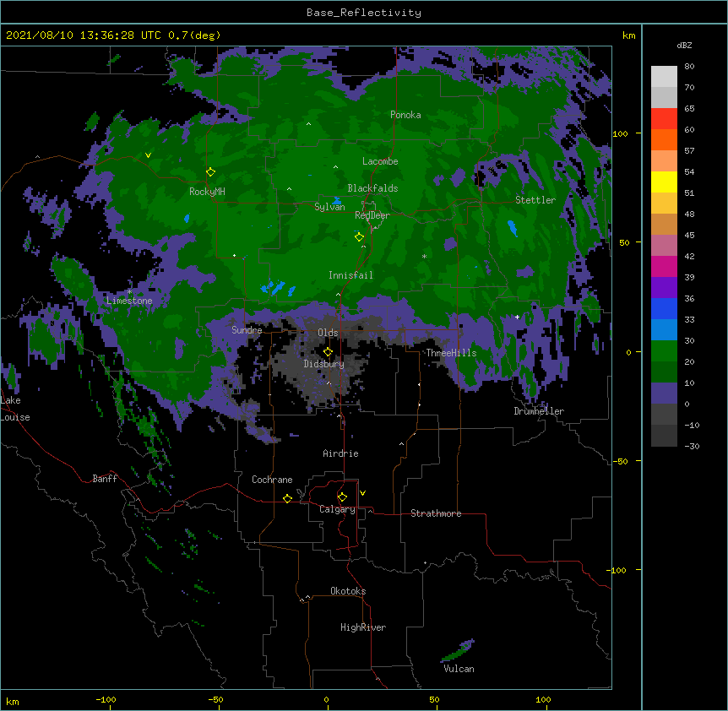
Task: Select the Ponoka city label
Action: (x=405, y=115)
